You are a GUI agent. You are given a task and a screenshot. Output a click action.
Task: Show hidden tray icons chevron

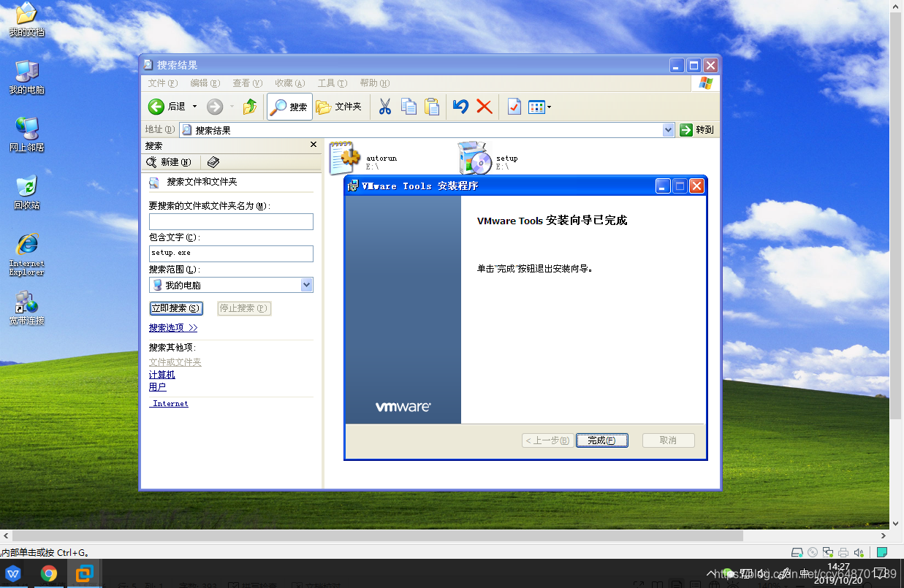712,573
